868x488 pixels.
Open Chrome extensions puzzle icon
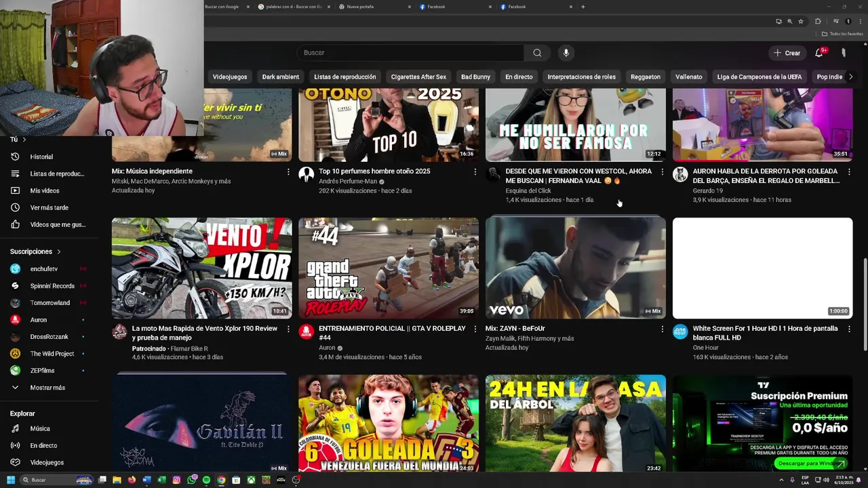pos(818,21)
